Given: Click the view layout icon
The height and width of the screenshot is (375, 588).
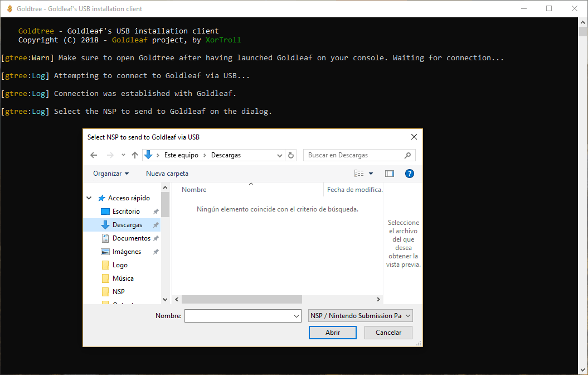Looking at the screenshot, I should tap(359, 174).
